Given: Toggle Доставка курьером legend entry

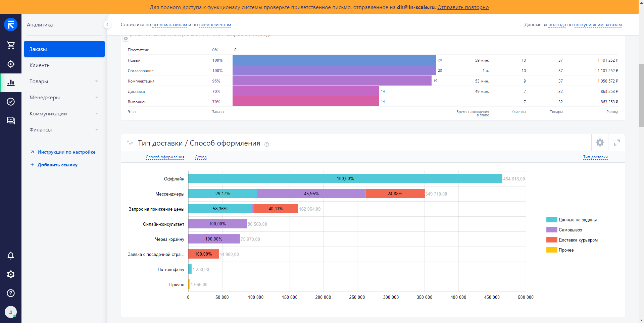Looking at the screenshot, I should point(572,240).
